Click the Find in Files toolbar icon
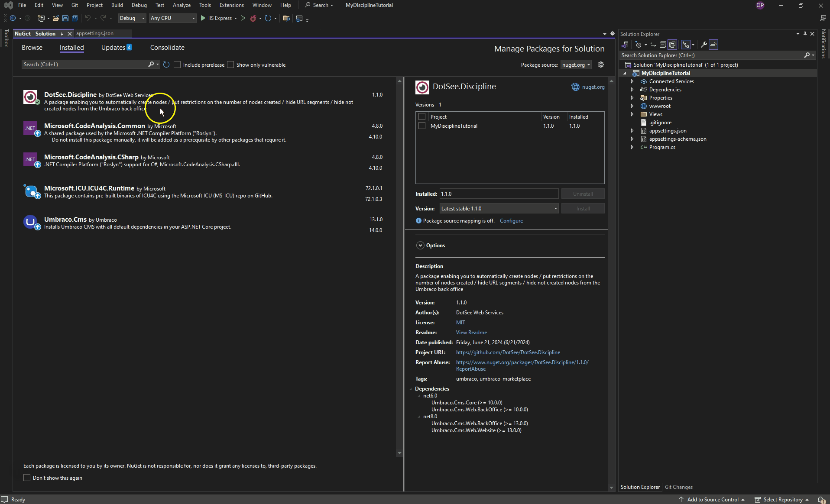The height and width of the screenshot is (504, 830). (286, 18)
